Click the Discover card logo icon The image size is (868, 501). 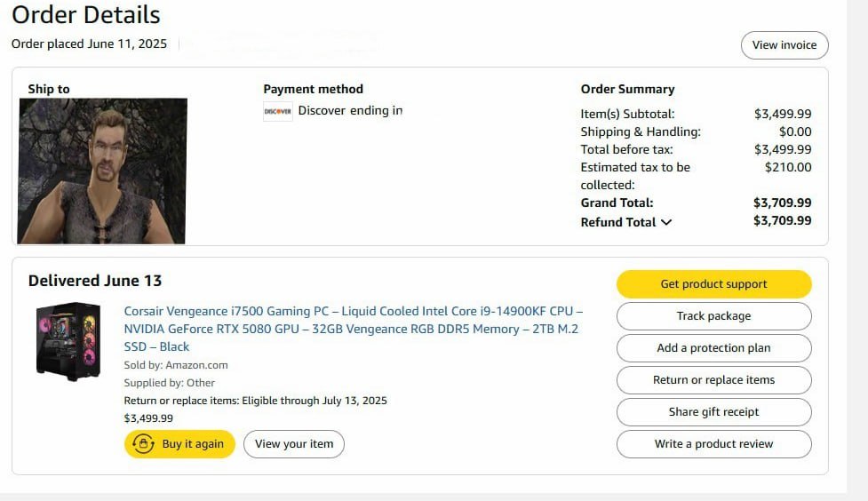tap(277, 112)
